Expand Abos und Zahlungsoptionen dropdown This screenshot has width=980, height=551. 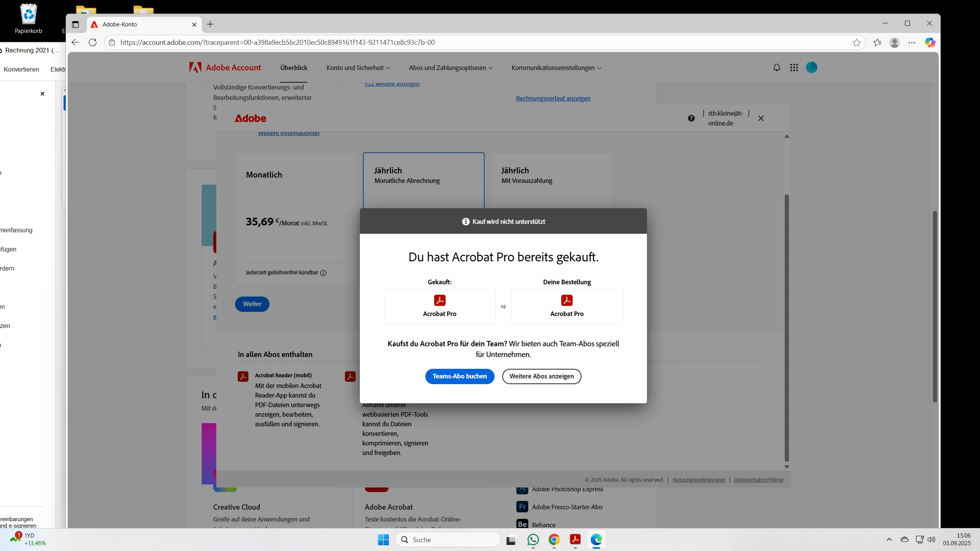[451, 68]
